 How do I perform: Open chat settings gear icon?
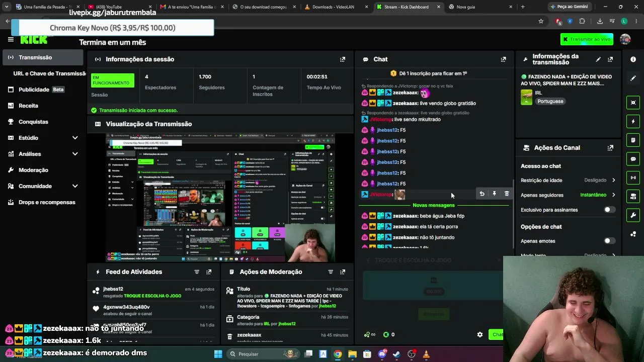click(x=480, y=335)
